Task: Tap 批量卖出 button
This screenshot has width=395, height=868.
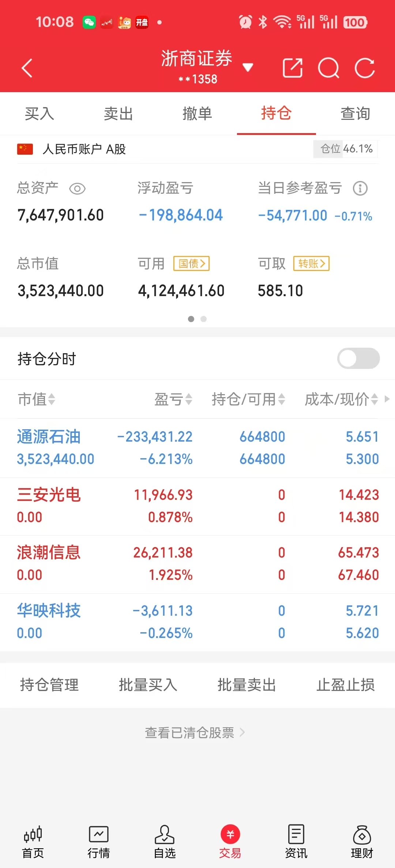Action: (247, 685)
